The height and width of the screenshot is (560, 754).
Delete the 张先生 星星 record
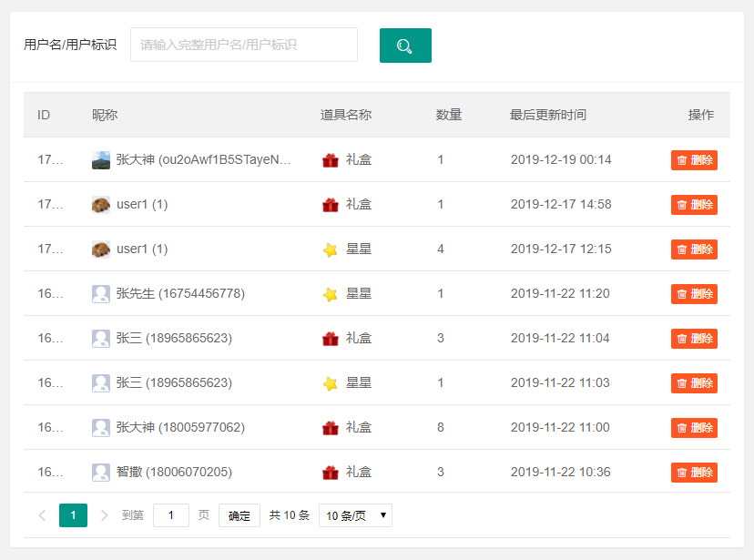pyautogui.click(x=694, y=294)
